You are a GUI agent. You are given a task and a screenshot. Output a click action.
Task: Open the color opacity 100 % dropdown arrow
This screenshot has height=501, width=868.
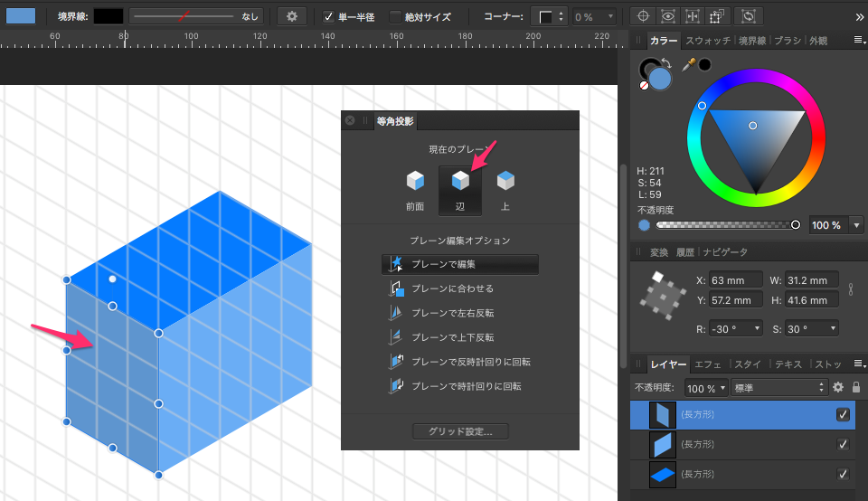point(856,224)
